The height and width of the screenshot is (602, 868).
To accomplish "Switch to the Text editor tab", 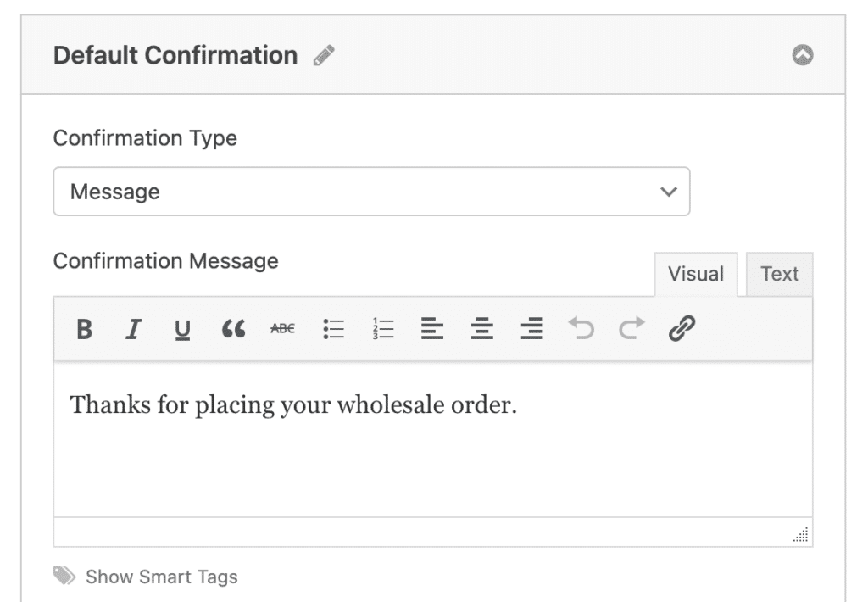I will pyautogui.click(x=779, y=275).
